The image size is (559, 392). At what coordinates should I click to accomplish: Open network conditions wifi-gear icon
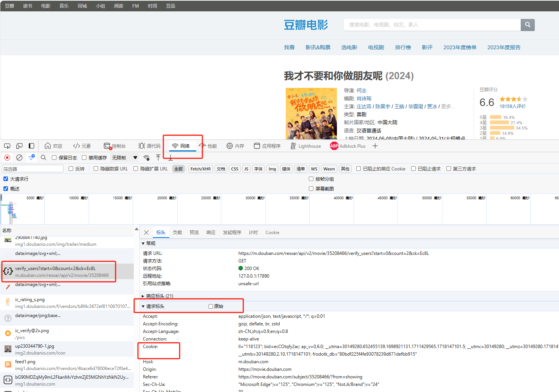pyautogui.click(x=146, y=158)
